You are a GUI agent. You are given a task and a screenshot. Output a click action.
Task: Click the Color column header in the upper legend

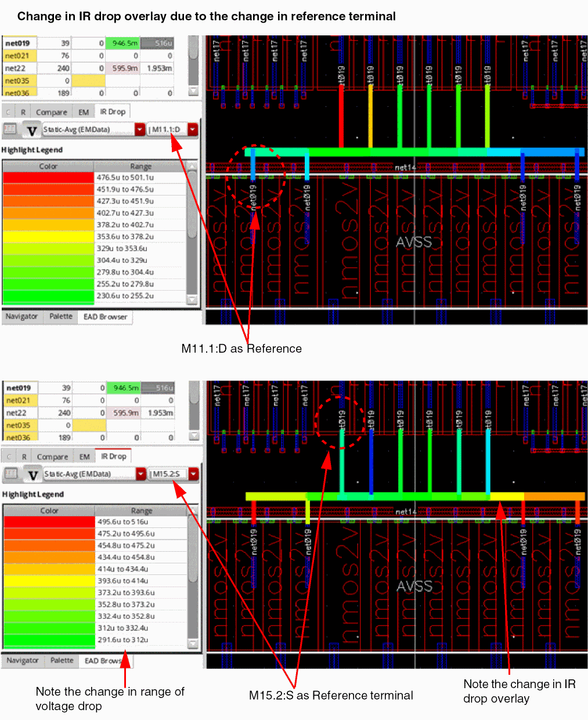[x=48, y=166]
